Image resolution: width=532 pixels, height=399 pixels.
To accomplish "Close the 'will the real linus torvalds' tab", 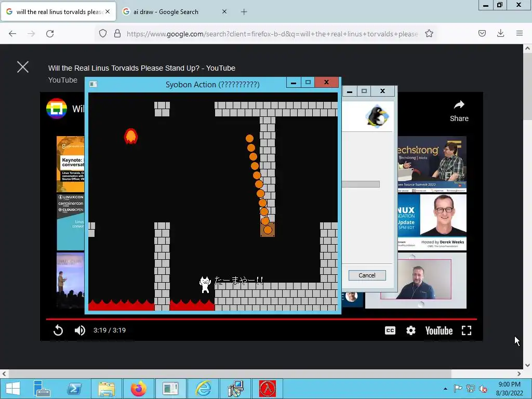I will (x=108, y=11).
